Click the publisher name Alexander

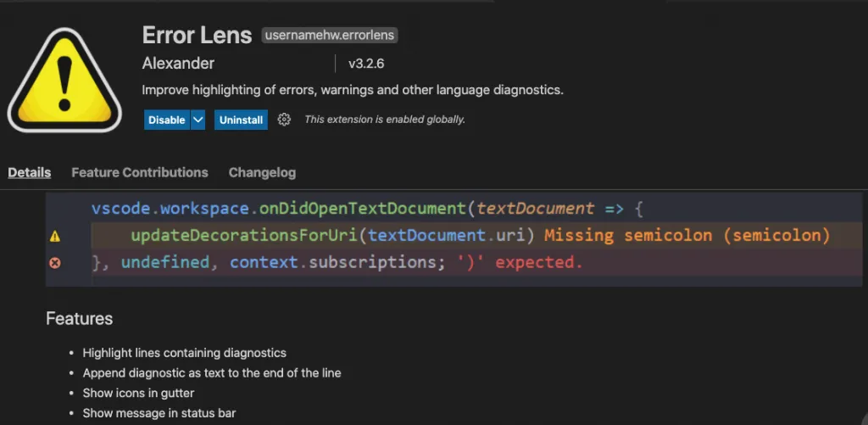178,64
